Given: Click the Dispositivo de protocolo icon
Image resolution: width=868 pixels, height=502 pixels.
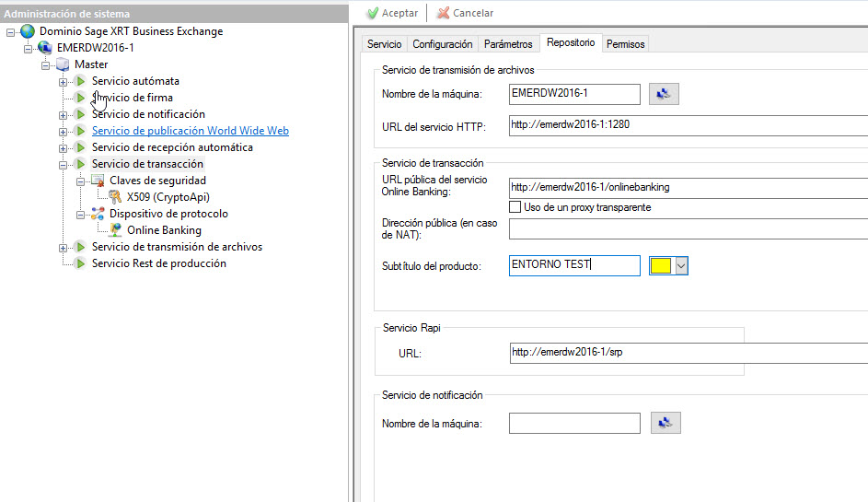Looking at the screenshot, I should coord(98,214).
